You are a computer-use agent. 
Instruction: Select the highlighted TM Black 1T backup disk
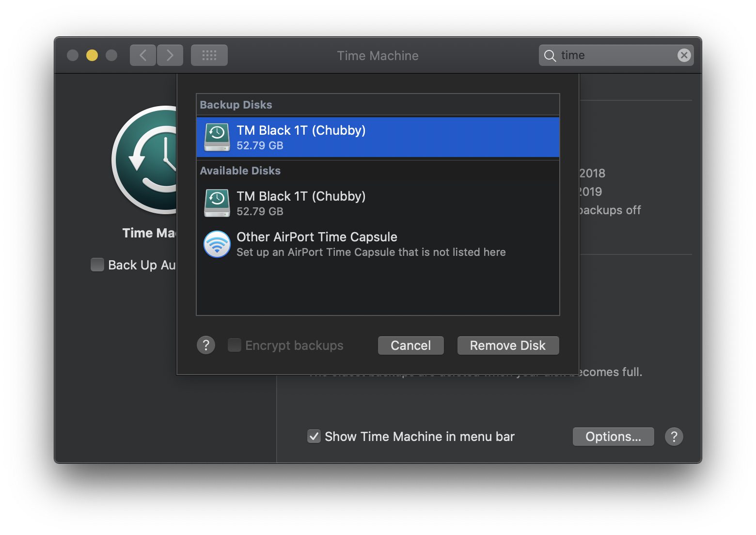pos(301,137)
